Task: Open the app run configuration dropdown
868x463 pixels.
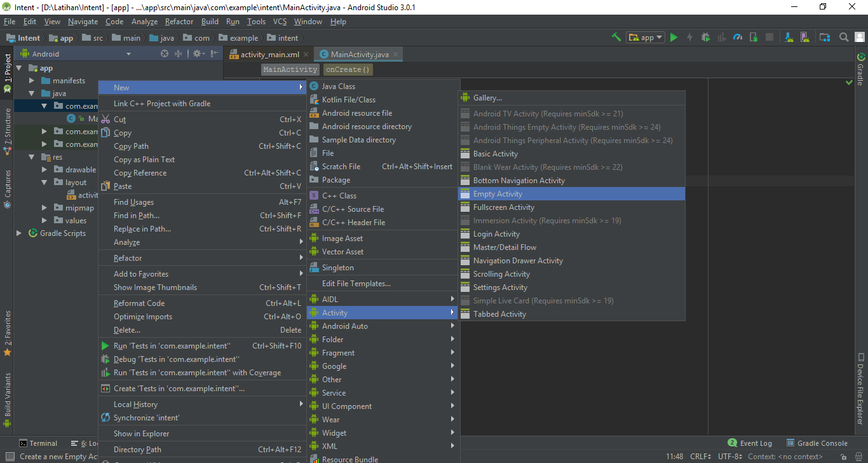Action: 646,38
